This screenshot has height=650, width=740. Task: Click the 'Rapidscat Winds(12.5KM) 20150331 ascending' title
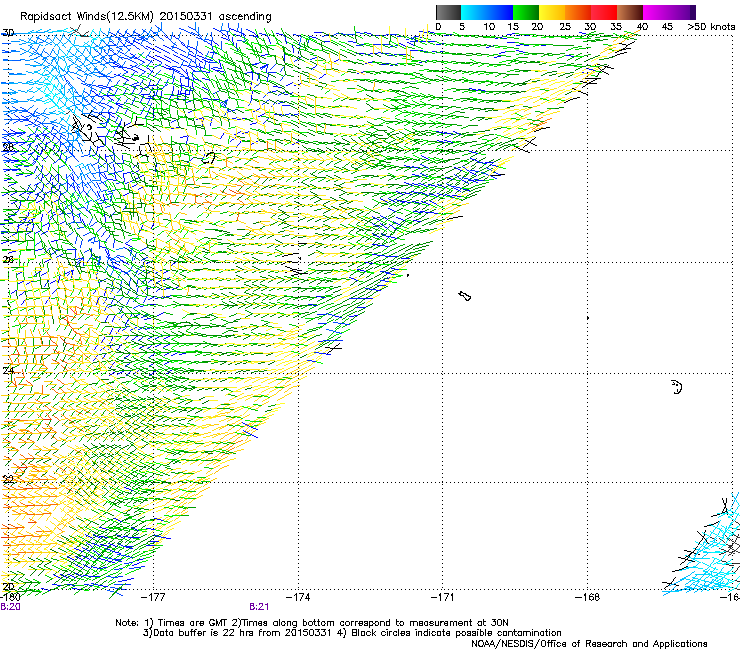coord(146,17)
